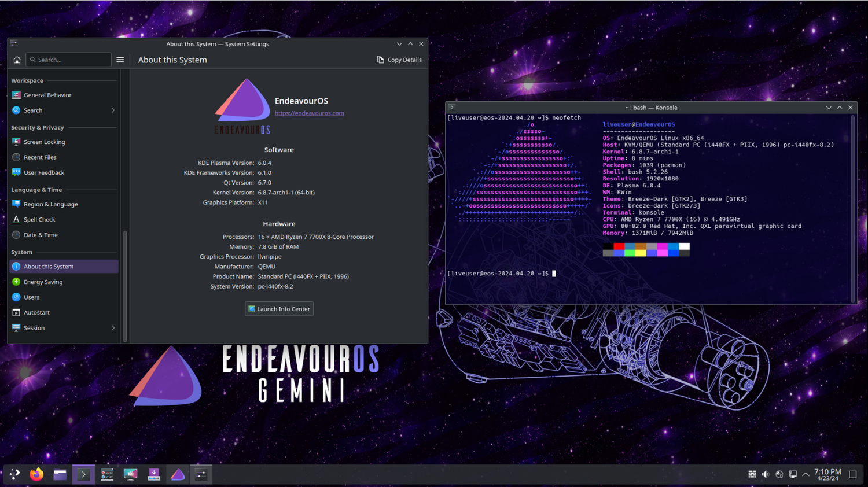Click the EndeavourOS logo taskbar icon
868x487 pixels.
pyautogui.click(x=178, y=474)
